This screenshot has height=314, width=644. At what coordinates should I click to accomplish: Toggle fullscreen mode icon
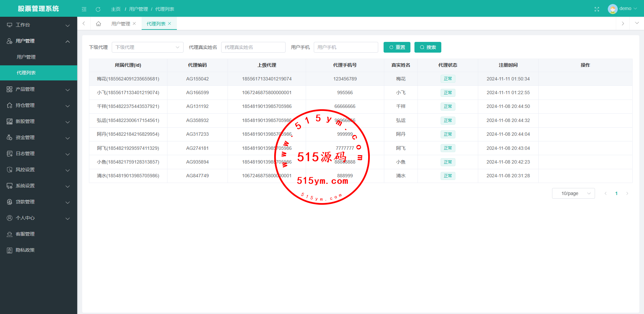(x=597, y=9)
